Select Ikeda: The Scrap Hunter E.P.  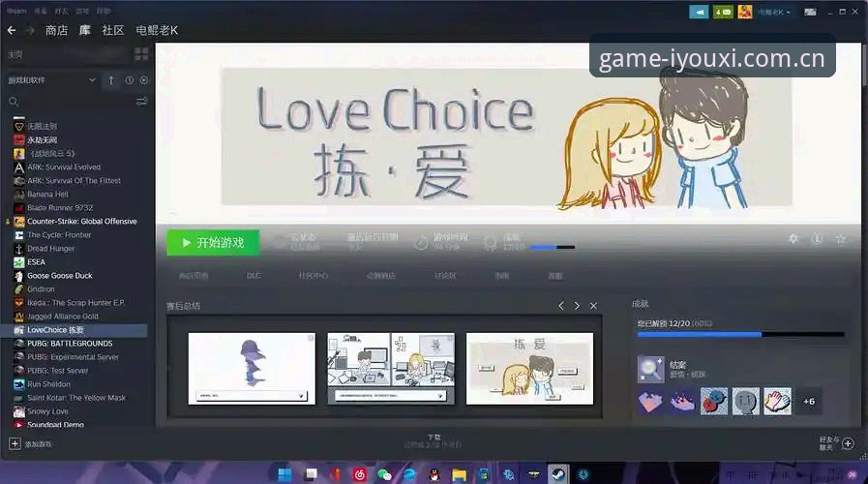coord(75,303)
